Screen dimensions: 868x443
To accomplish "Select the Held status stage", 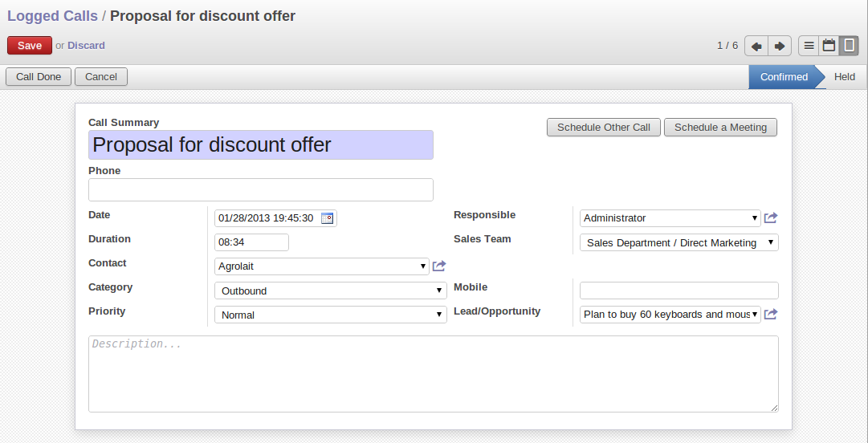I will coord(844,77).
